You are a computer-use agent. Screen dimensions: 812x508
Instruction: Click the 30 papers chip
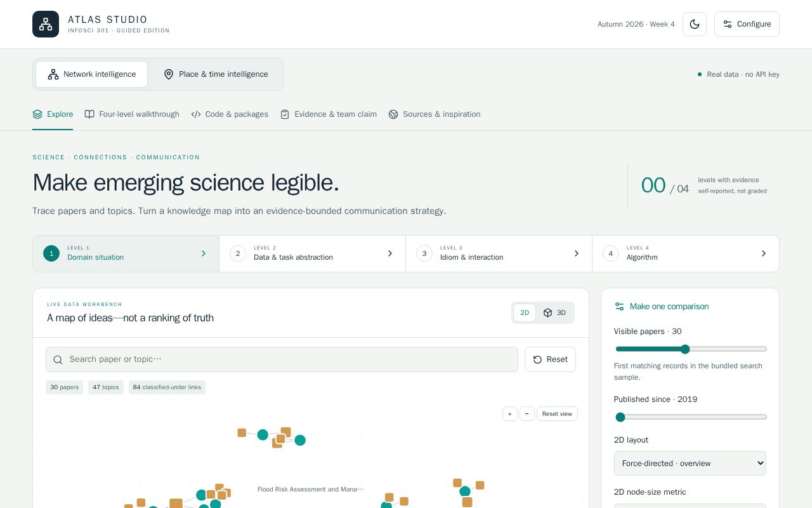pyautogui.click(x=64, y=387)
